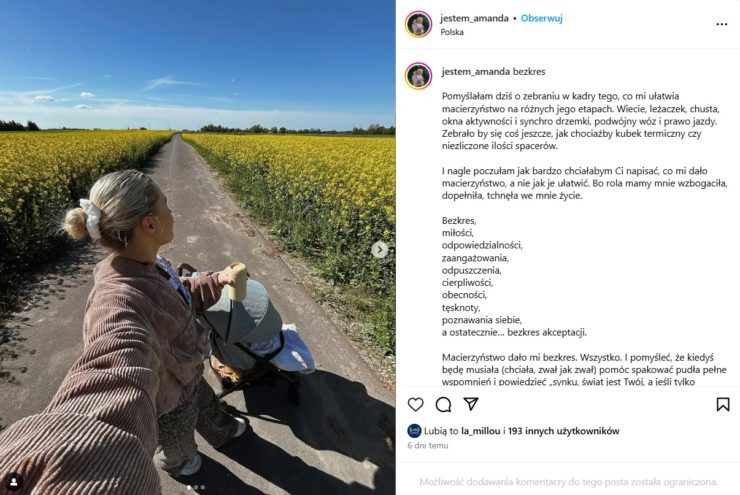Go to next photo arrow

click(x=380, y=249)
